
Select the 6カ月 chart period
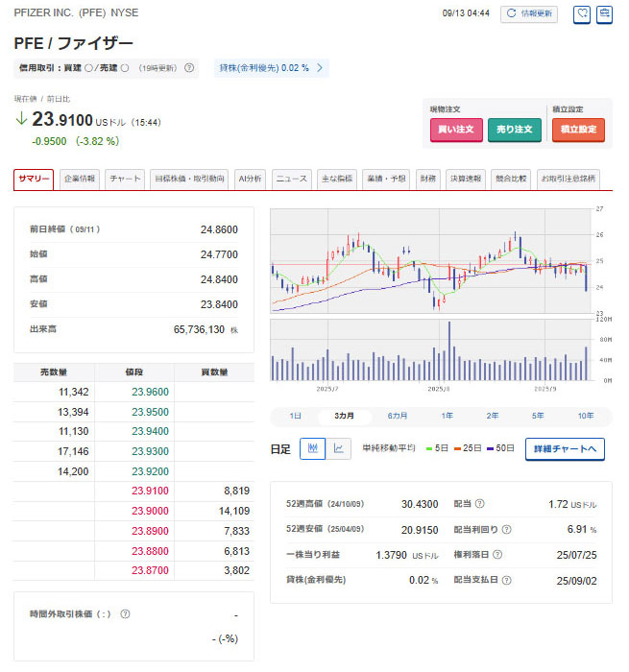(x=398, y=416)
